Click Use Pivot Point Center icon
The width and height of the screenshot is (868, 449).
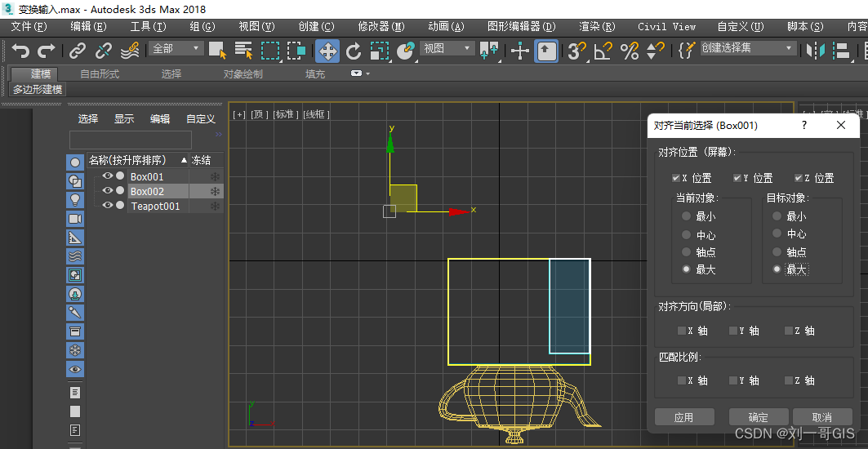click(x=489, y=51)
